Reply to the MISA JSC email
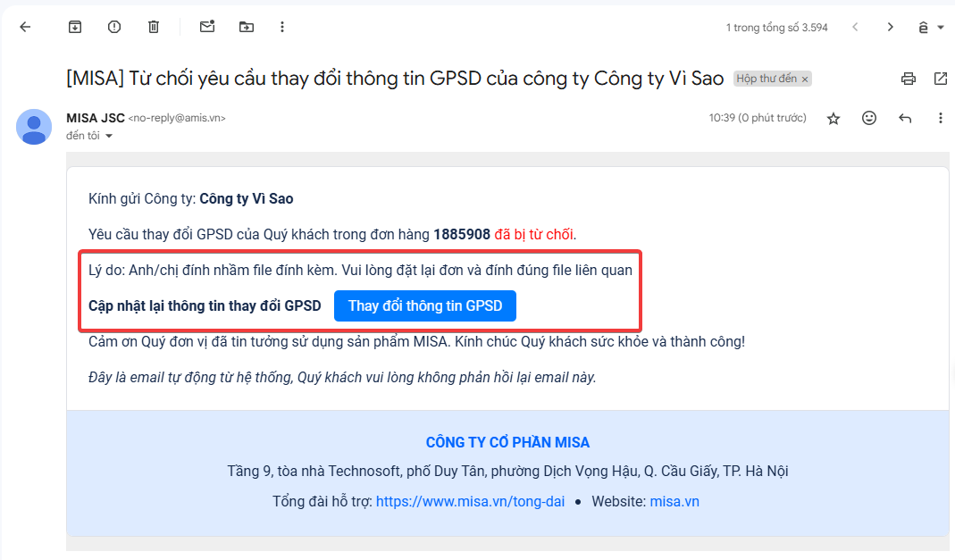This screenshot has width=955, height=560. point(905,118)
